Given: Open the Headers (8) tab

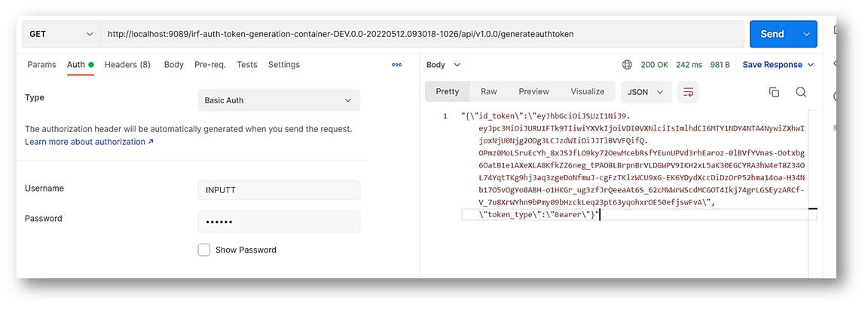Looking at the screenshot, I should [x=127, y=65].
